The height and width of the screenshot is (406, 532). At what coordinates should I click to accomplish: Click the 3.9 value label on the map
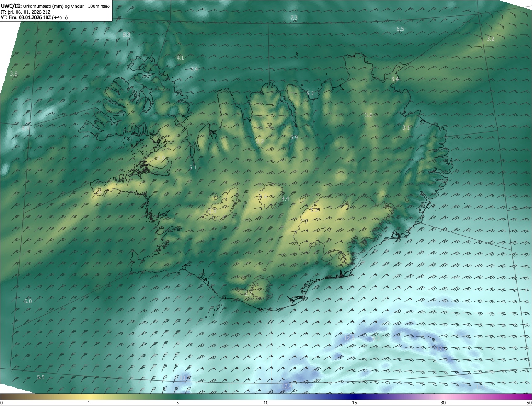pos(14,73)
